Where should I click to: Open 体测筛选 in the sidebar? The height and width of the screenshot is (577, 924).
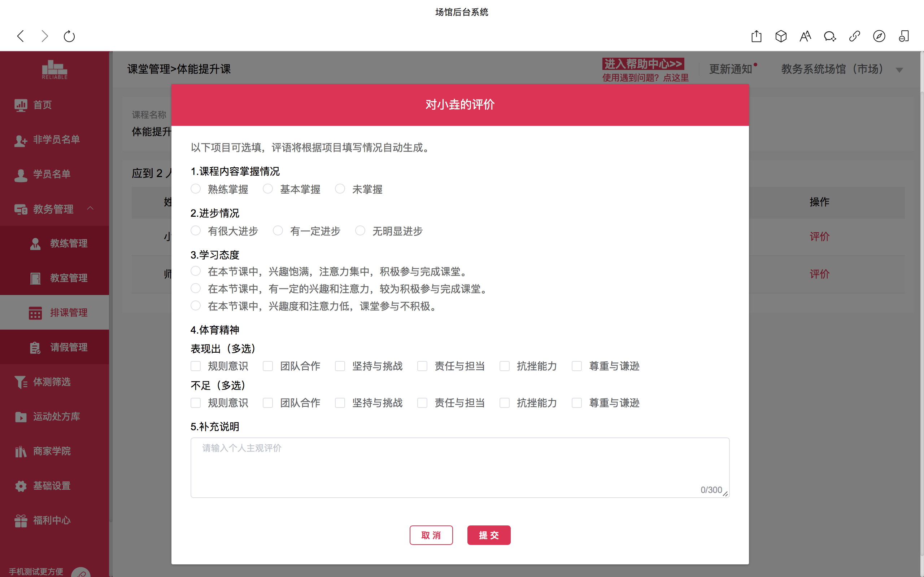(52, 382)
